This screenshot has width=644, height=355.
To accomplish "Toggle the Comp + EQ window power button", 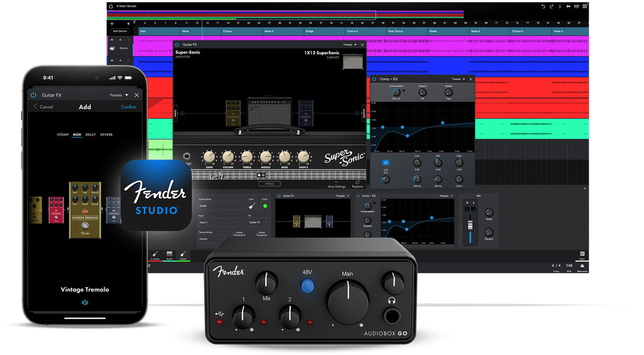I will 374,79.
